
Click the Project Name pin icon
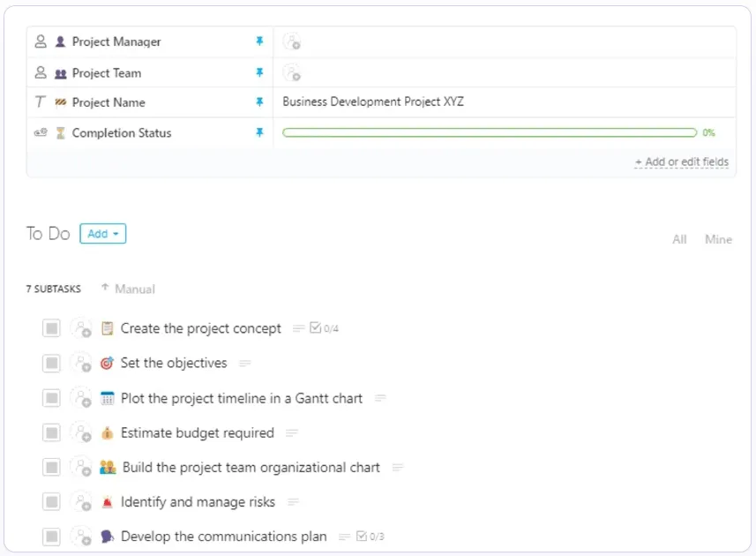click(259, 102)
